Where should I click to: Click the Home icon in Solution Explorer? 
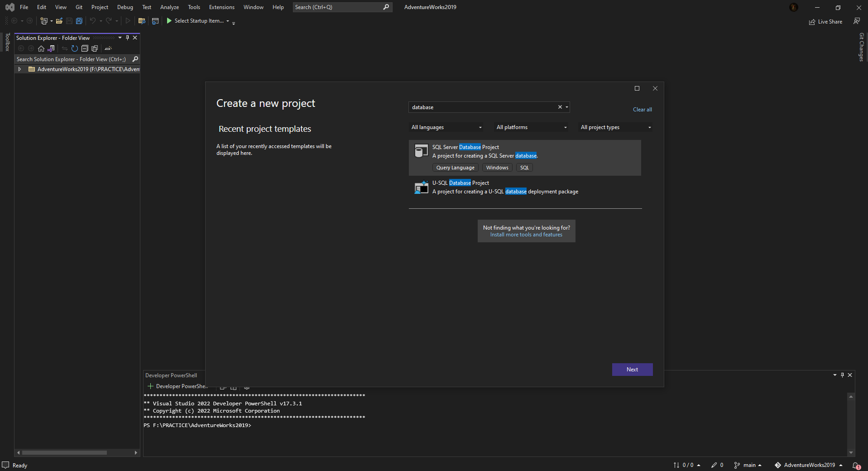click(41, 48)
